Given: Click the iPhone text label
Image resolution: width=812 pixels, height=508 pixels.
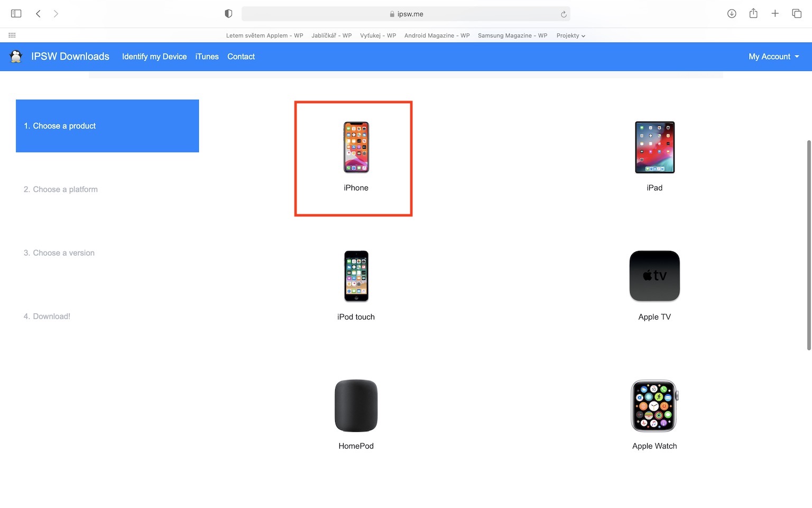Looking at the screenshot, I should click(356, 188).
